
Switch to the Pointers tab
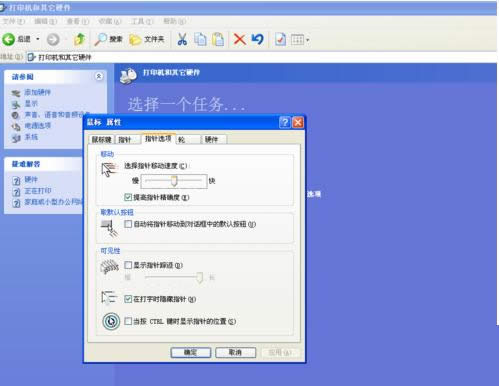pyautogui.click(x=128, y=139)
